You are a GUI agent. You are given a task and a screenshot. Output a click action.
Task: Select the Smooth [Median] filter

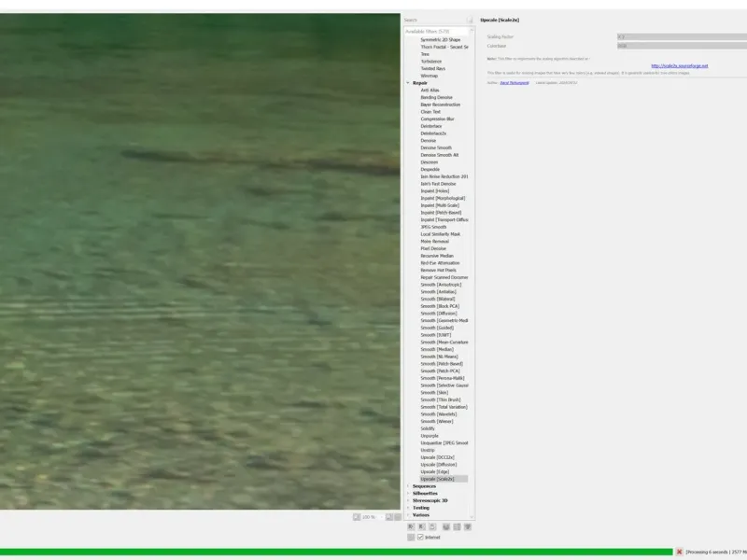pyautogui.click(x=437, y=349)
